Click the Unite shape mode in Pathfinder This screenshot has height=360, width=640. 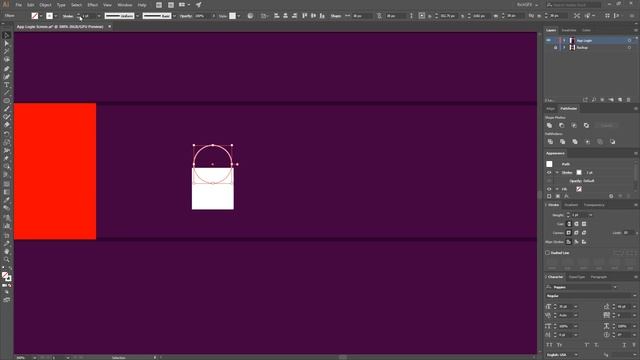(549, 125)
